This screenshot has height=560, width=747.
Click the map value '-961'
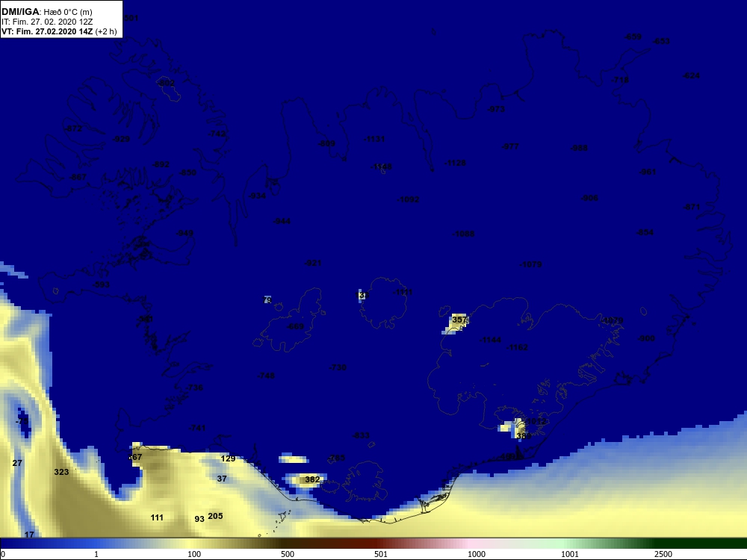click(648, 172)
